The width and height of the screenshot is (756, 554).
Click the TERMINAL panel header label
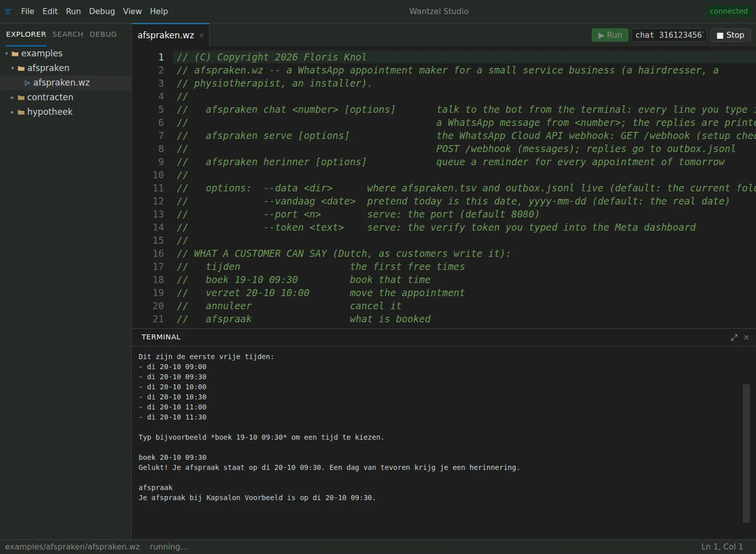(161, 337)
